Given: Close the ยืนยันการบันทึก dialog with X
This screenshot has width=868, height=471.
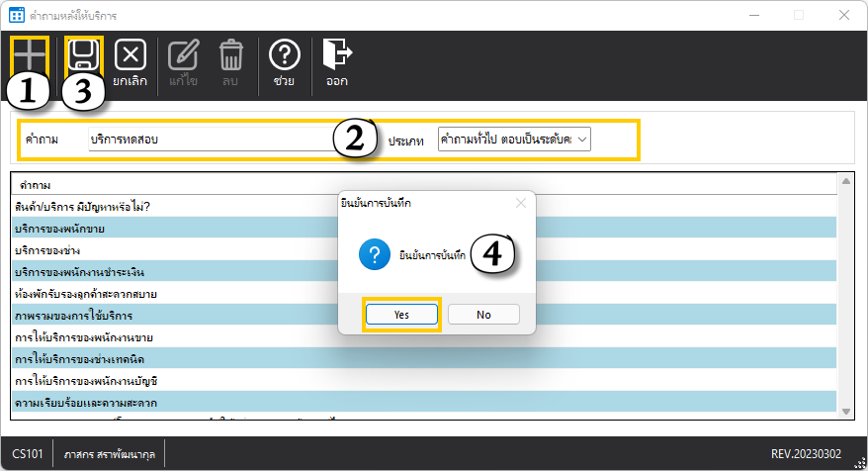Looking at the screenshot, I should pos(521,203).
